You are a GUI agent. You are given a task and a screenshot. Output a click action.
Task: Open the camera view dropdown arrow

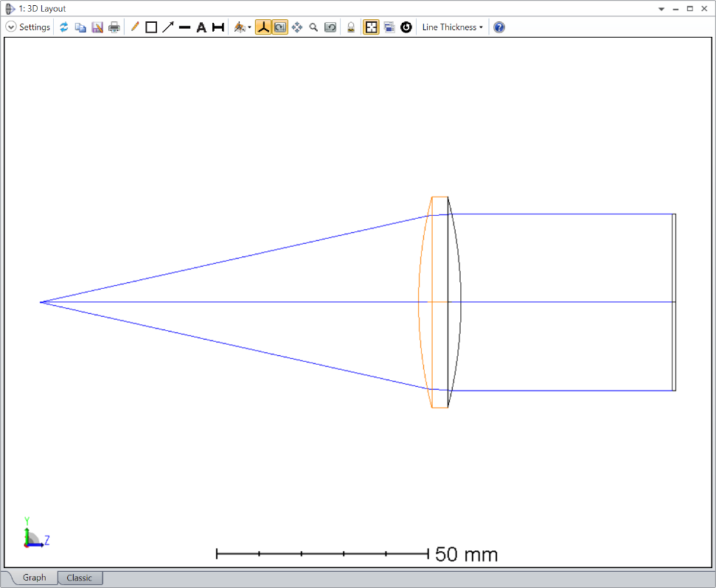(249, 28)
